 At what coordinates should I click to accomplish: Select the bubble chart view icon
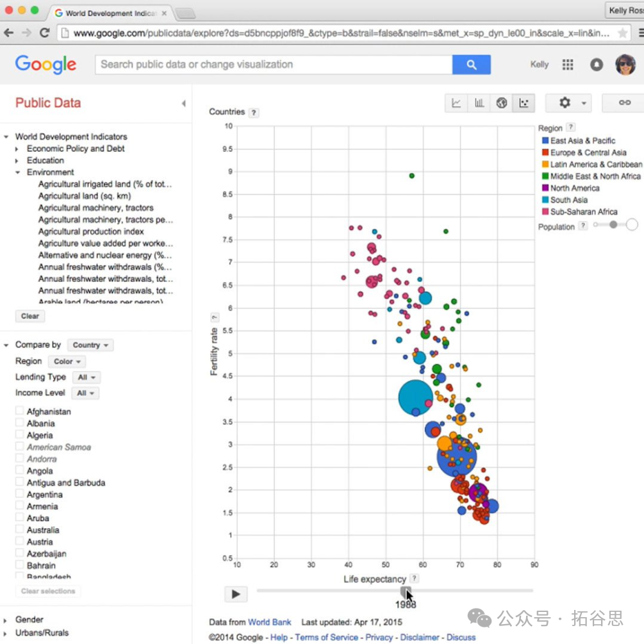click(524, 103)
